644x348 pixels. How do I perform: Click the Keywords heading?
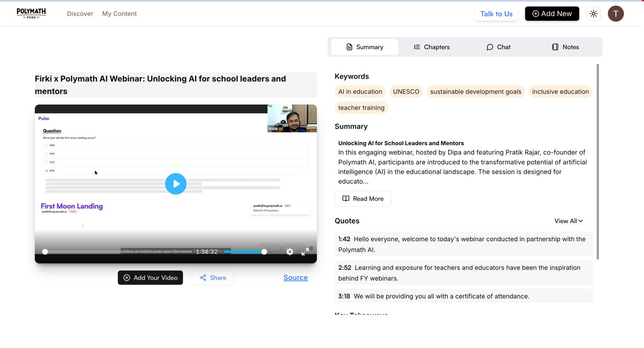[x=352, y=76]
